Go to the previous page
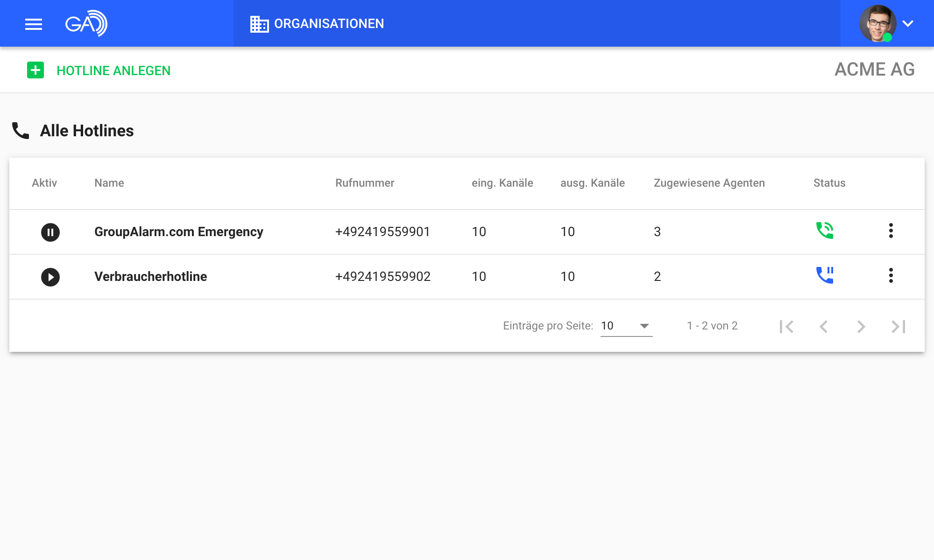Image resolution: width=934 pixels, height=560 pixels. tap(824, 326)
